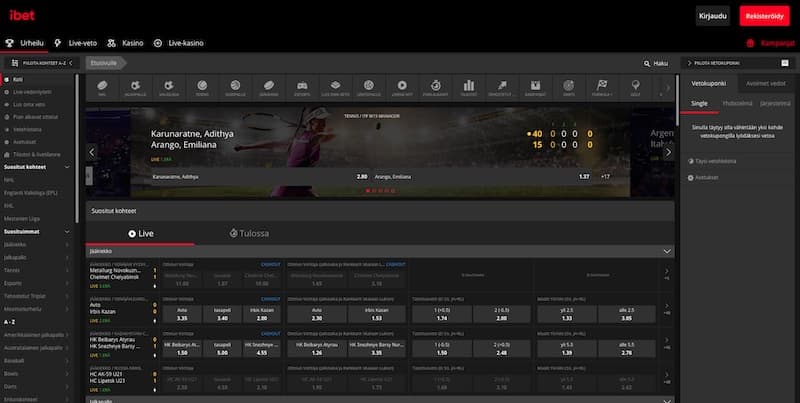Screen dimensions: 800x403
Task: Show more markets for HK Beibarys Atyrau match
Action: pos(667,343)
